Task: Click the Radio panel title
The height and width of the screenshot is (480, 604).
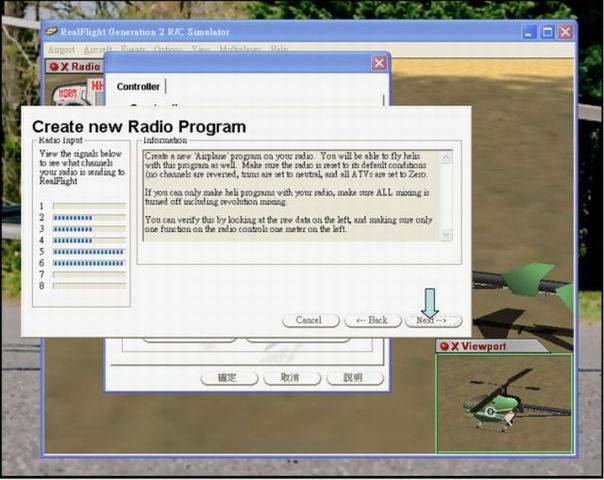Action: (86, 67)
